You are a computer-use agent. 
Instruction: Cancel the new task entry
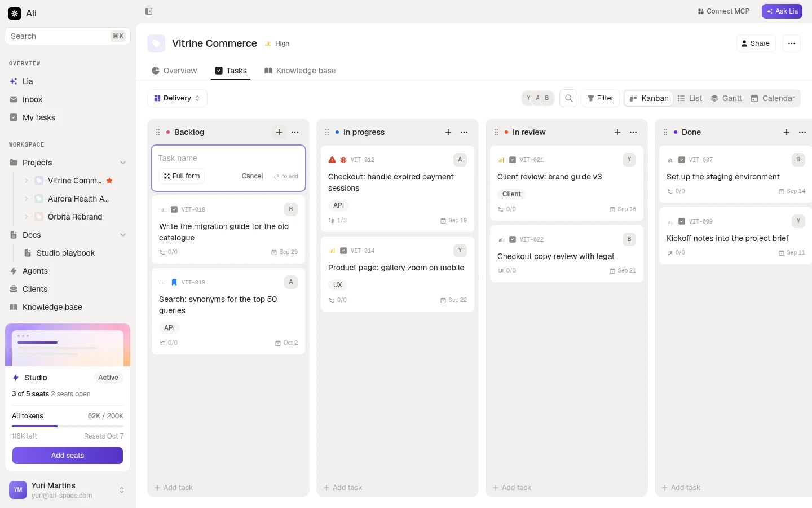tap(252, 176)
